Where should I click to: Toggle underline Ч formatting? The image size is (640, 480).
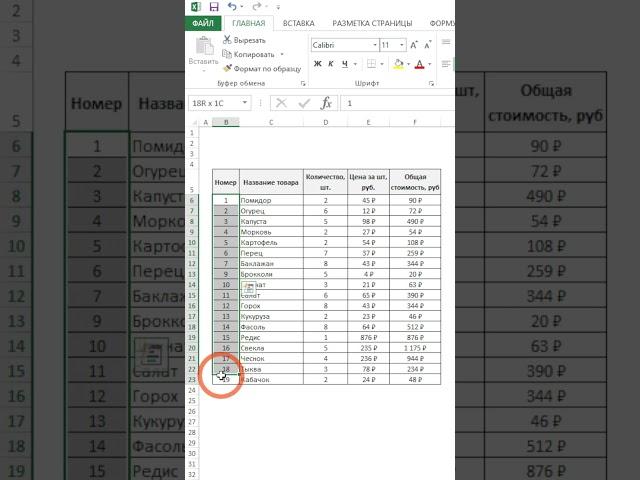point(346,65)
